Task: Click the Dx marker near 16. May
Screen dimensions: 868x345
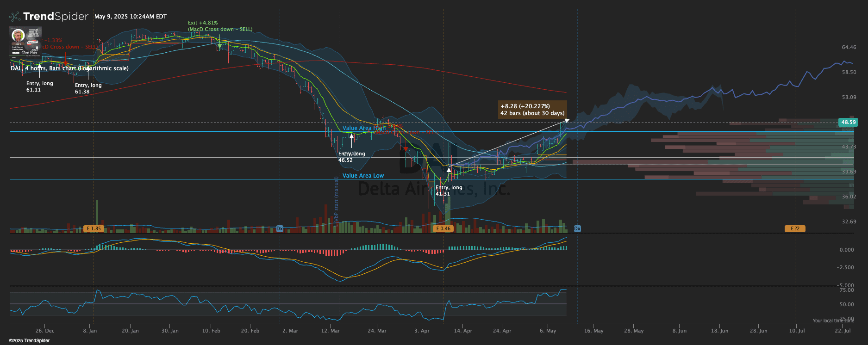Action: tap(577, 228)
